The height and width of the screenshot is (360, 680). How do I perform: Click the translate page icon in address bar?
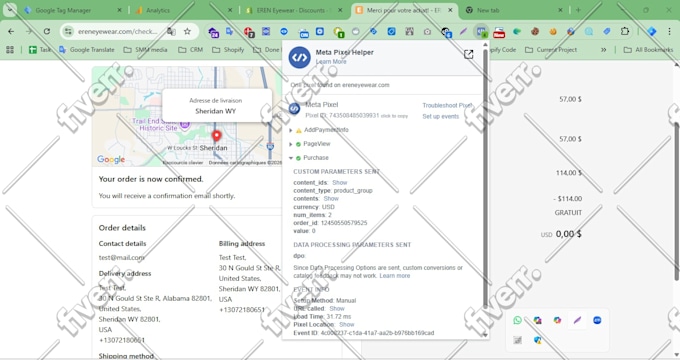pyautogui.click(x=171, y=31)
